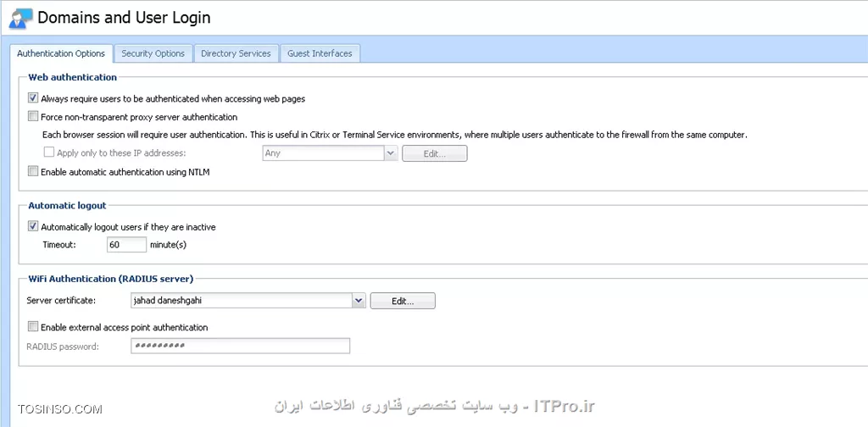The width and height of the screenshot is (868, 427).
Task: Enable Force non-transparent proxy server authentication
Action: (x=33, y=117)
